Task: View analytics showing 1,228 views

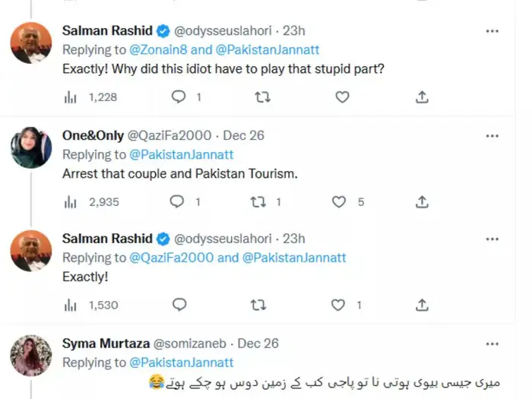Action: pos(71,97)
